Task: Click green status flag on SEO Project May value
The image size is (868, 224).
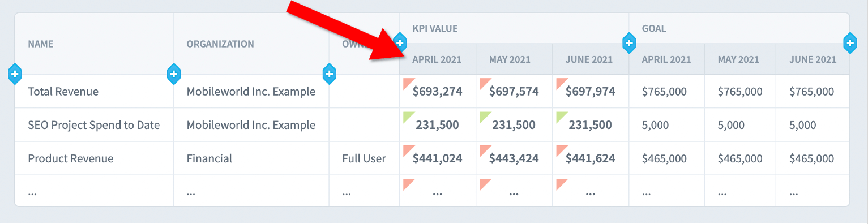Action: coord(484,117)
